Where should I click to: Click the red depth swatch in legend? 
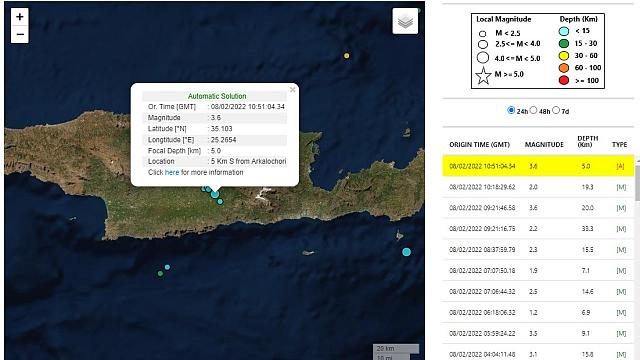[564, 80]
